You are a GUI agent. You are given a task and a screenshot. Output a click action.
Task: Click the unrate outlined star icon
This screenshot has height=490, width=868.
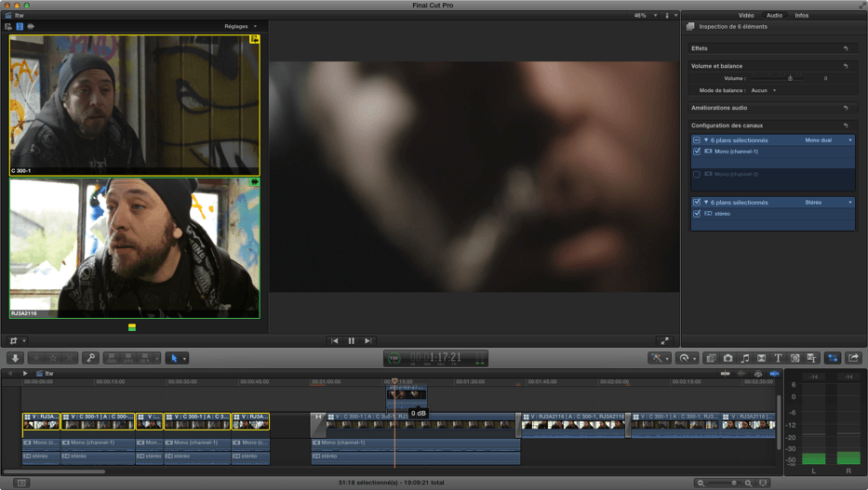53,358
